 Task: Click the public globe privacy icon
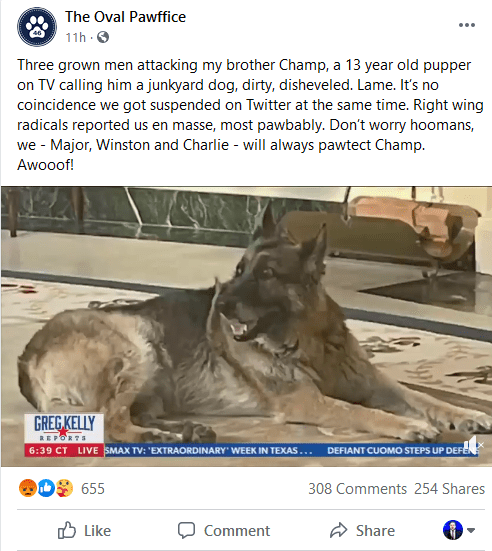pos(103,37)
